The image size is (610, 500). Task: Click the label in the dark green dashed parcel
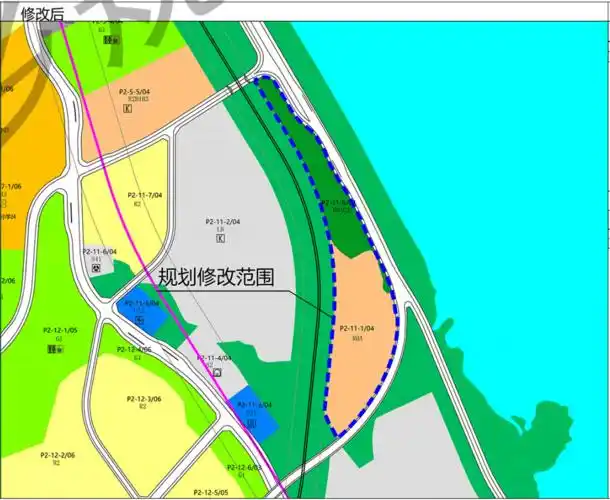tap(338, 203)
